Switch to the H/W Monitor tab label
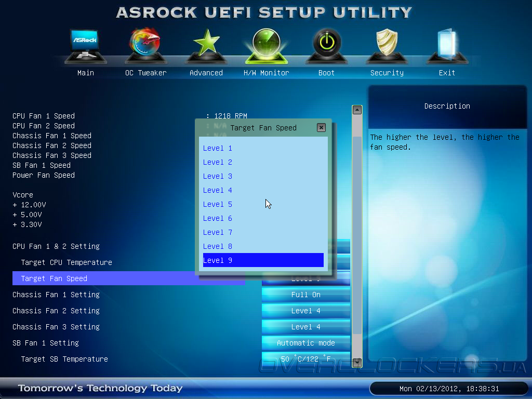Image resolution: width=532 pixels, height=399 pixels. click(267, 73)
